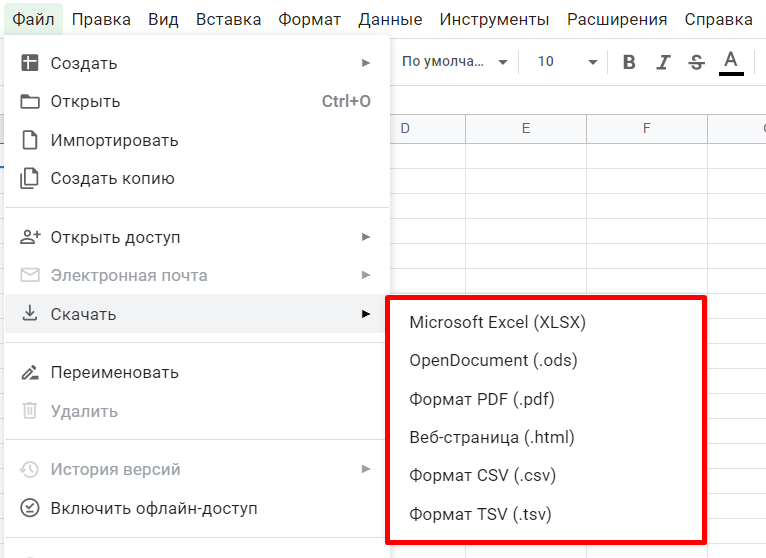Image resolution: width=766 pixels, height=558 pixels.
Task: Expand the История версий submenu arrow
Action: (x=365, y=469)
